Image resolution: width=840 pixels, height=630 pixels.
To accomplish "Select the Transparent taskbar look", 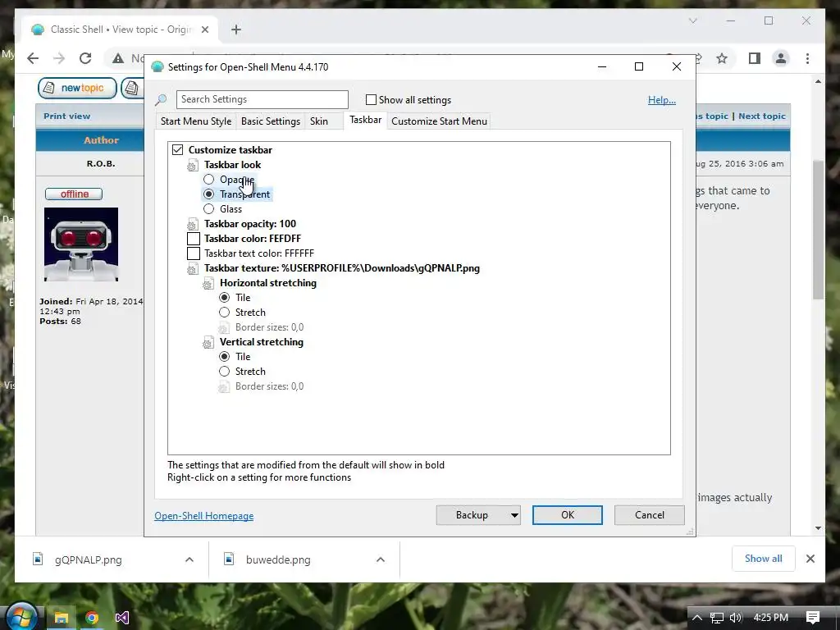I will [209, 194].
